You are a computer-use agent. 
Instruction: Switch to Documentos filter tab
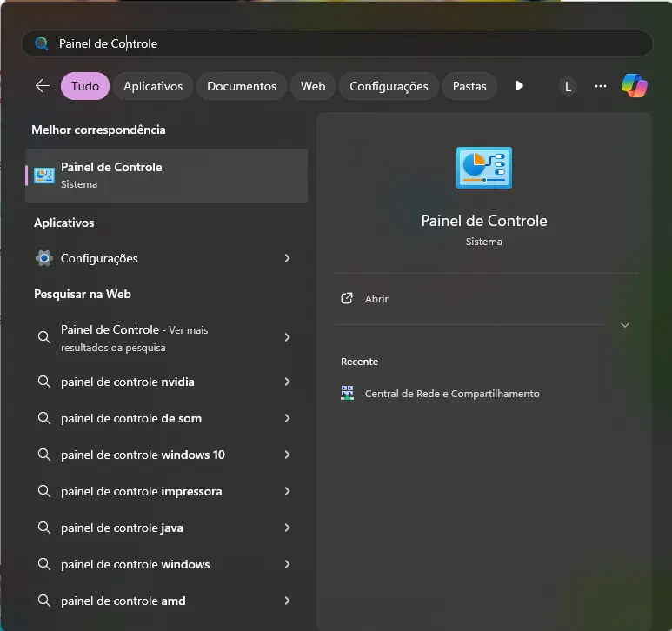tap(242, 86)
